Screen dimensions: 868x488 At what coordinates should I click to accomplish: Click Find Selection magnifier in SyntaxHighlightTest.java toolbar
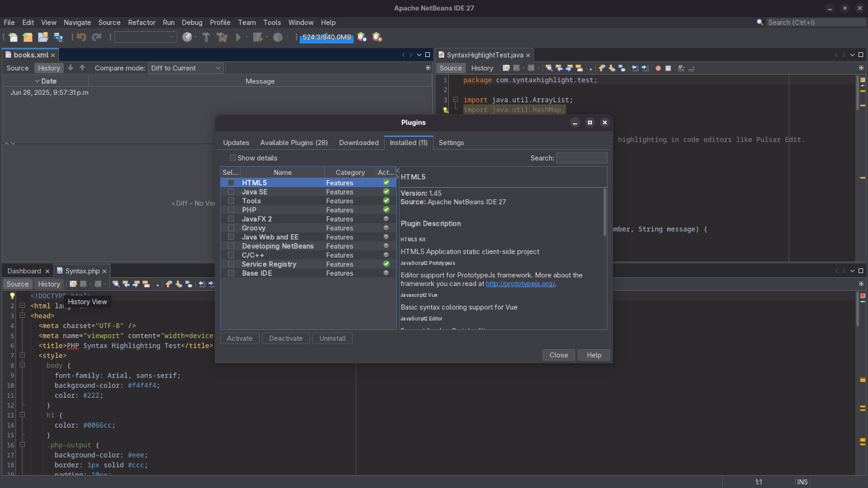[549, 68]
